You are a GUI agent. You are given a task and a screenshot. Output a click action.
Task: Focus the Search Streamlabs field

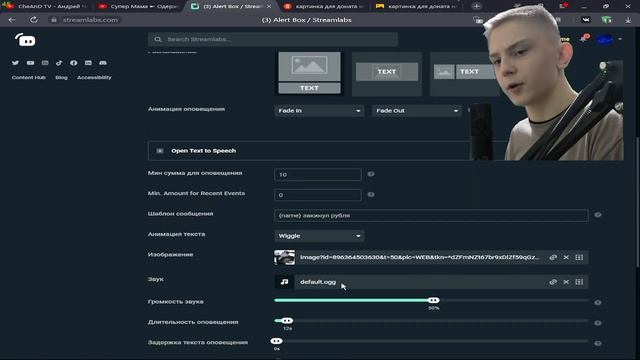coord(273,39)
